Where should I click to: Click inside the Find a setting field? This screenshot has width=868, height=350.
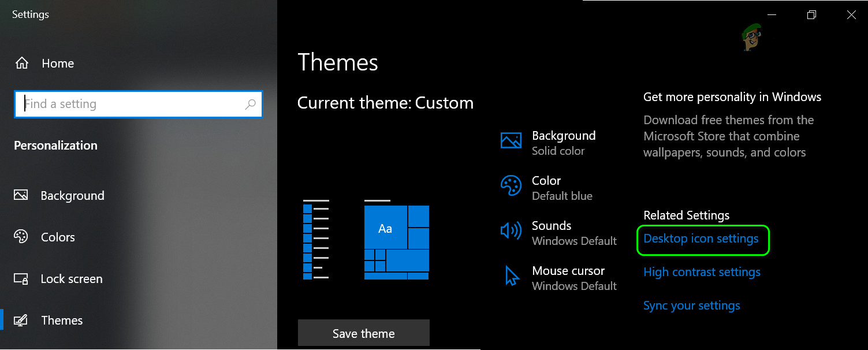116,104
